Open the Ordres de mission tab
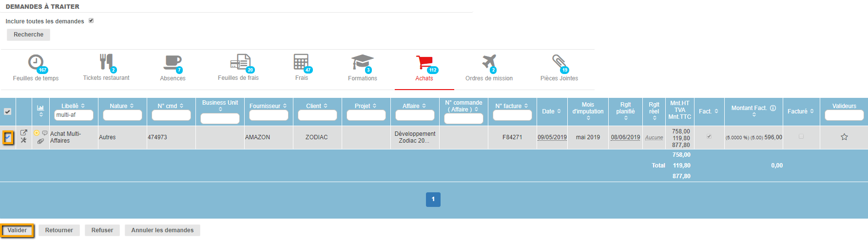This screenshot has width=868, height=241. pyautogui.click(x=489, y=68)
